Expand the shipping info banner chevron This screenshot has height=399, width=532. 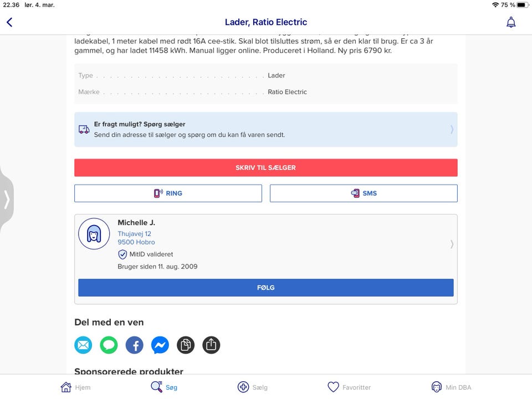point(452,130)
